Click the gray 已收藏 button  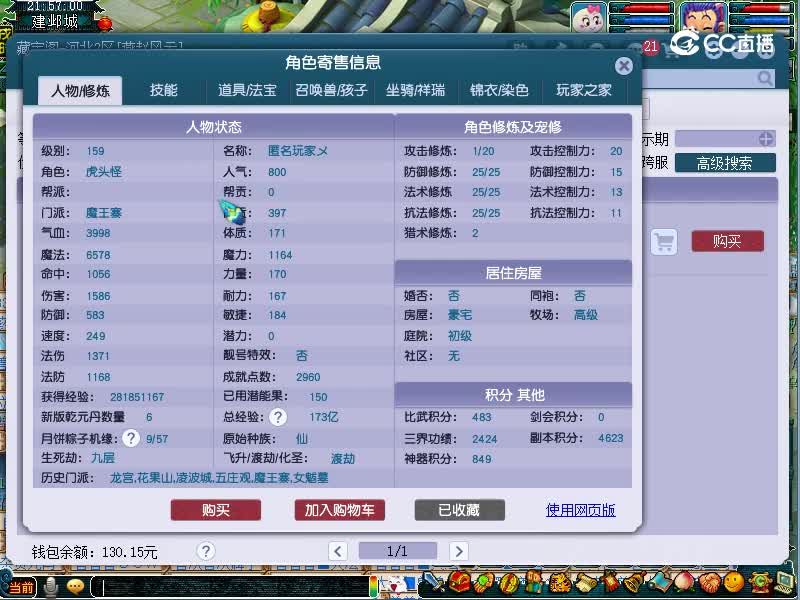click(459, 510)
